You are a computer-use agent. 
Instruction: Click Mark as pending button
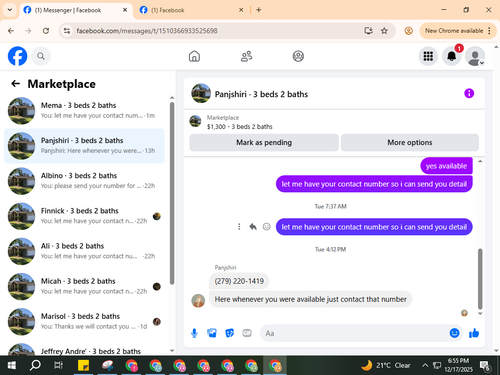(x=264, y=143)
